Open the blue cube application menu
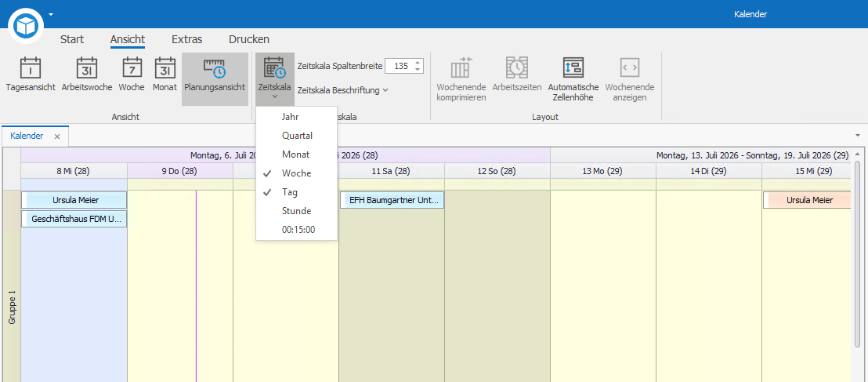The width and height of the screenshot is (868, 382). 26,26
